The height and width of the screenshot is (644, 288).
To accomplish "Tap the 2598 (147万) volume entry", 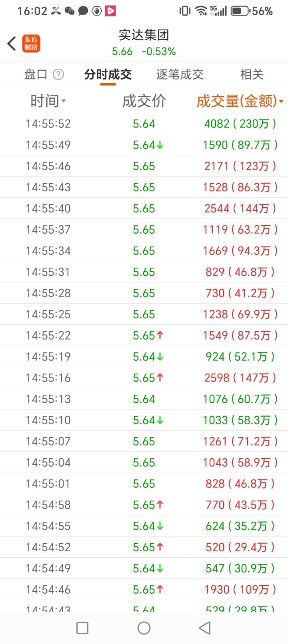I will point(240,378).
